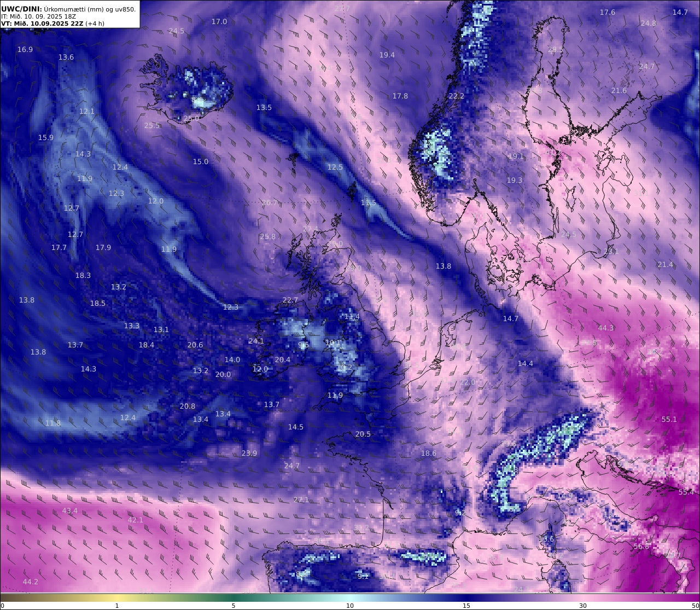Click the 21.6 value on the map
700x610 pixels.
(619, 91)
